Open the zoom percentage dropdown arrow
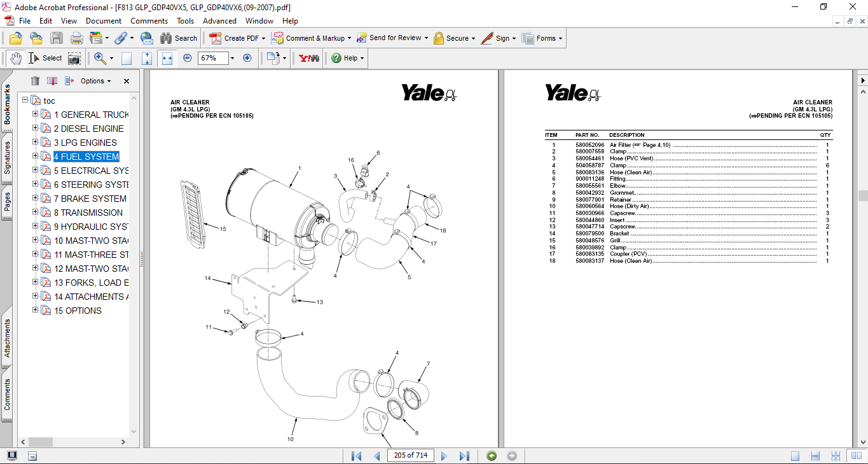Screen dimensions: 868x464 point(232,58)
